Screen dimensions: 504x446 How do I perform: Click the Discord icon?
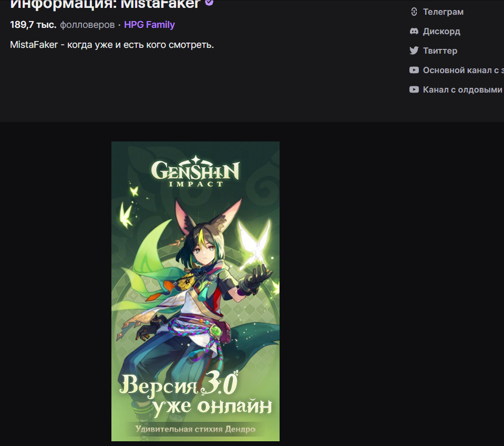point(414,31)
